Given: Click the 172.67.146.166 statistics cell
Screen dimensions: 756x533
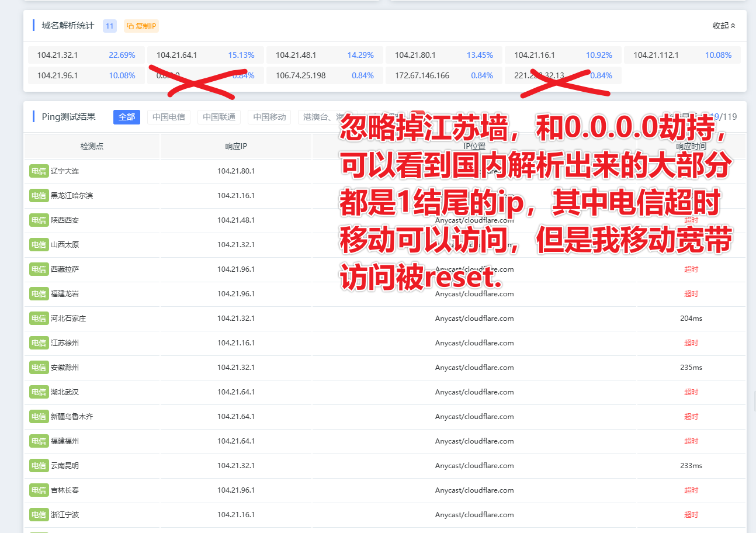Looking at the screenshot, I should [444, 75].
